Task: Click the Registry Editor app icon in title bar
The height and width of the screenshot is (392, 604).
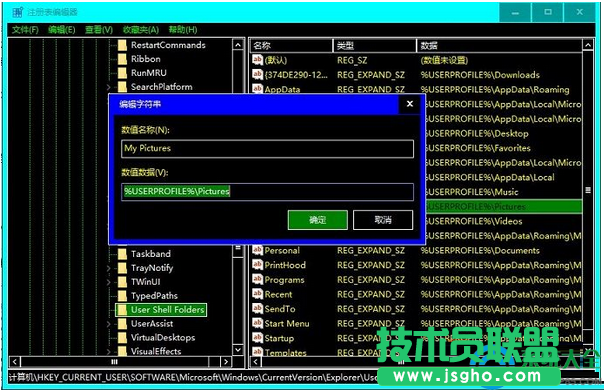Action: coord(18,12)
